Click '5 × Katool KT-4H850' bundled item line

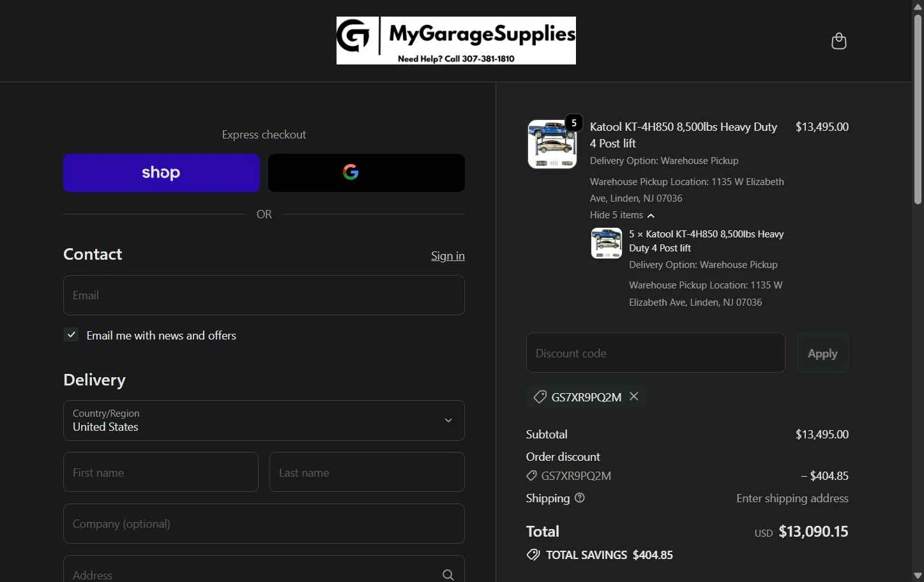(706, 241)
